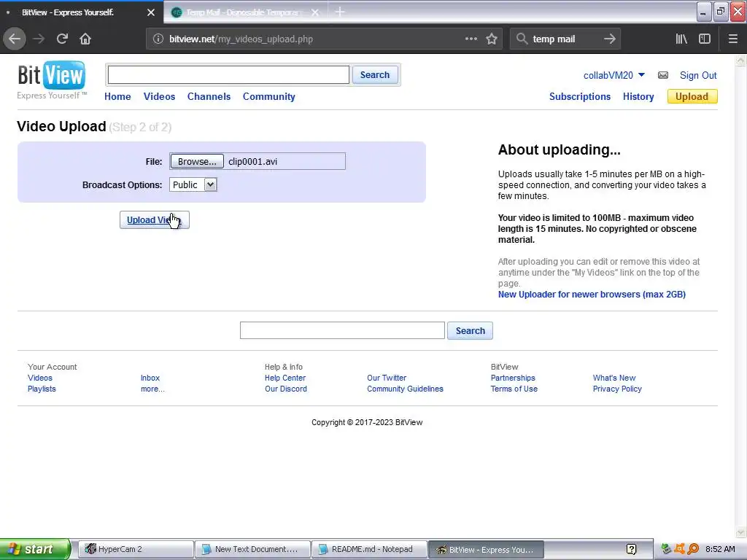Image resolution: width=747 pixels, height=560 pixels.
Task: Submit 'temp mail' search with arrow button
Action: click(x=609, y=39)
